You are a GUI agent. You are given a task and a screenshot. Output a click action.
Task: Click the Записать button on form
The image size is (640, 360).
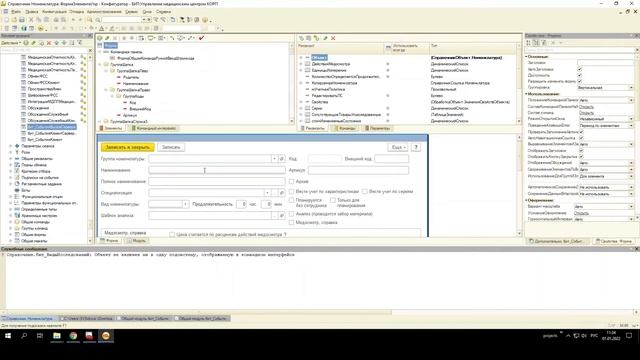pyautogui.click(x=171, y=147)
